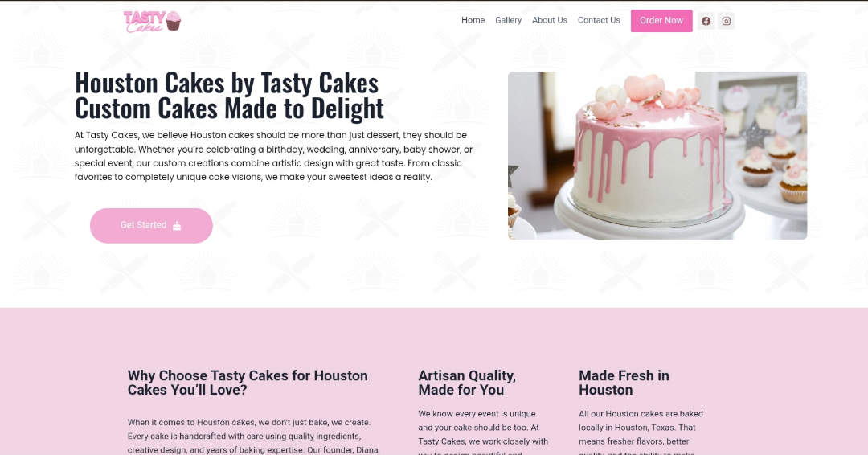This screenshot has width=868, height=455.
Task: Navigate to About Us
Action: 550,20
